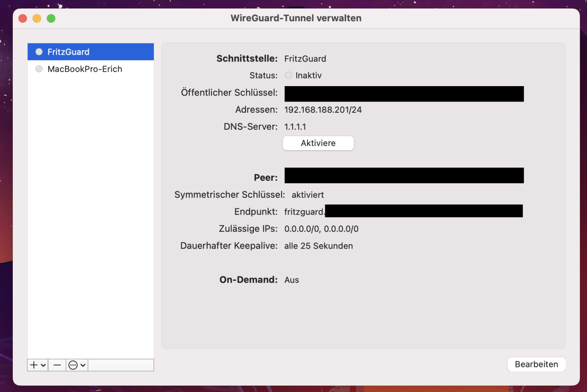
Task: Select the FritzGuard tunnel in the list
Action: (68, 52)
